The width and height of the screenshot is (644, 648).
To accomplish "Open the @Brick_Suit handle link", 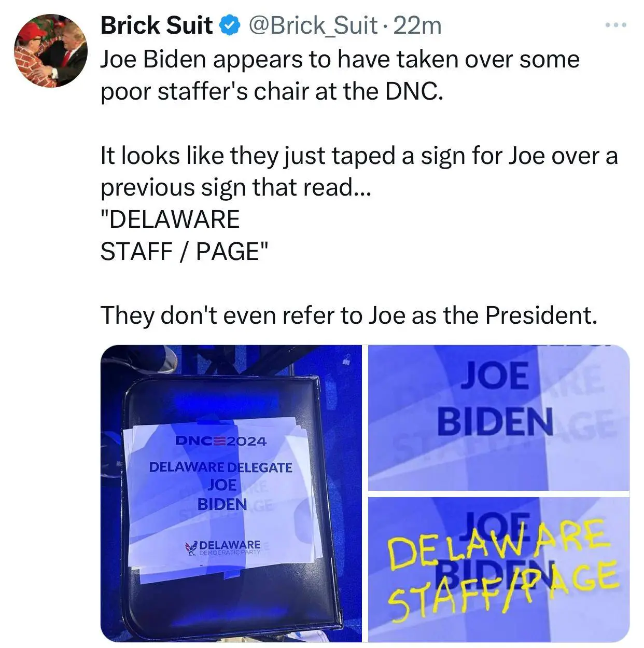I will point(313,25).
